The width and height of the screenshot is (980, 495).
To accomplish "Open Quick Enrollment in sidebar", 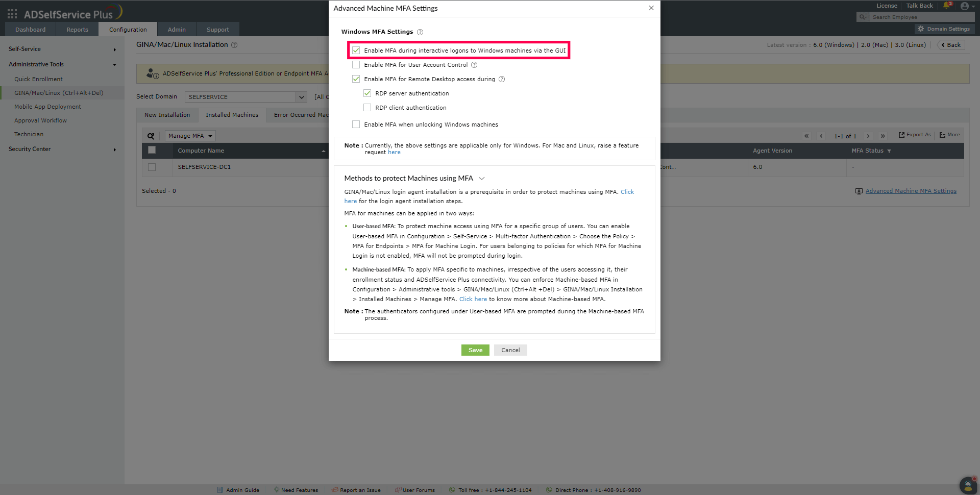I will 38,80.
